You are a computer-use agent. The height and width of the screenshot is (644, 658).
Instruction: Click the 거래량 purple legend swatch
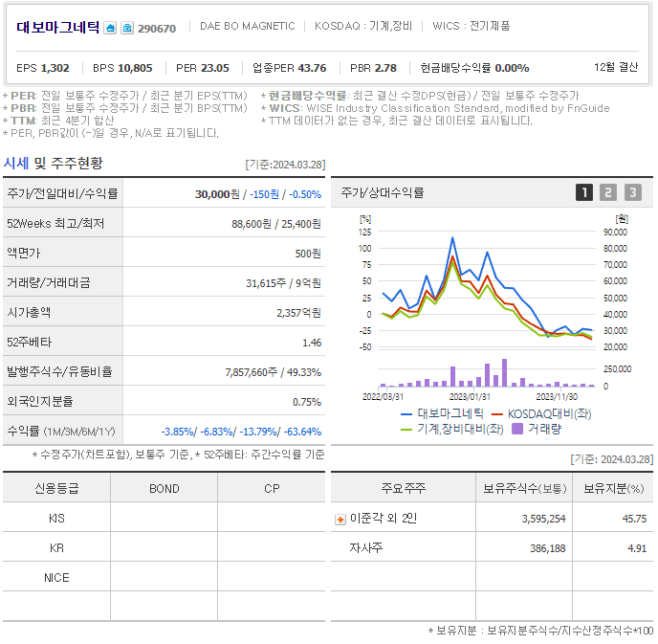(x=517, y=429)
